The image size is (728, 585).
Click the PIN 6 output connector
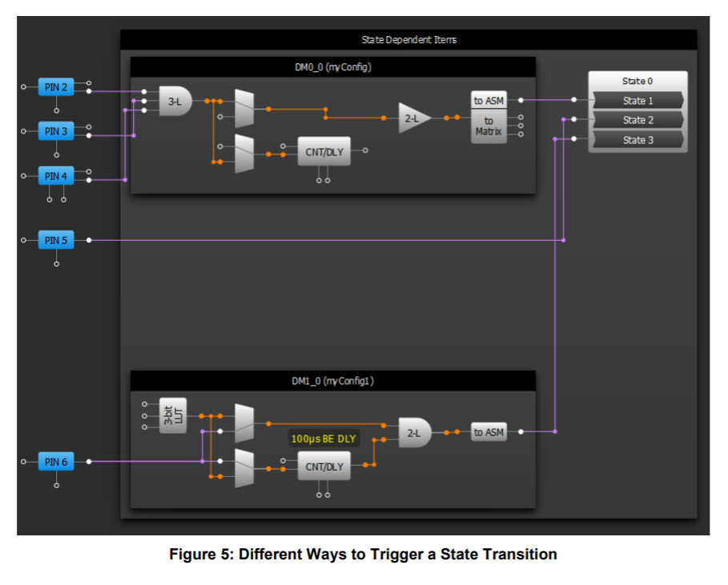tap(89, 462)
